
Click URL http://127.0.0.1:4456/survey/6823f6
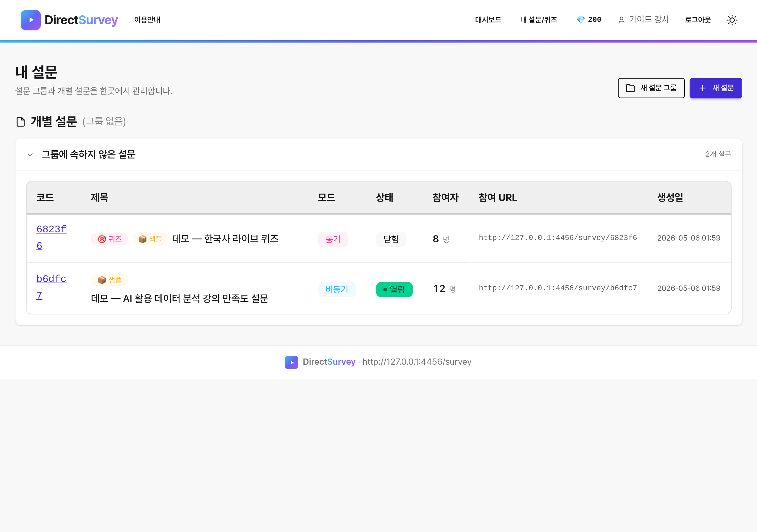pyautogui.click(x=558, y=238)
